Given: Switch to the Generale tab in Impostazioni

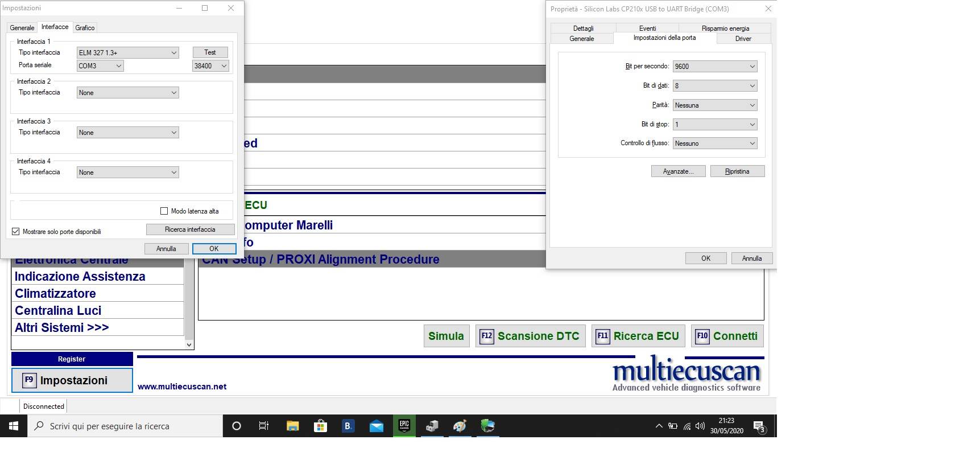Looking at the screenshot, I should 22,27.
